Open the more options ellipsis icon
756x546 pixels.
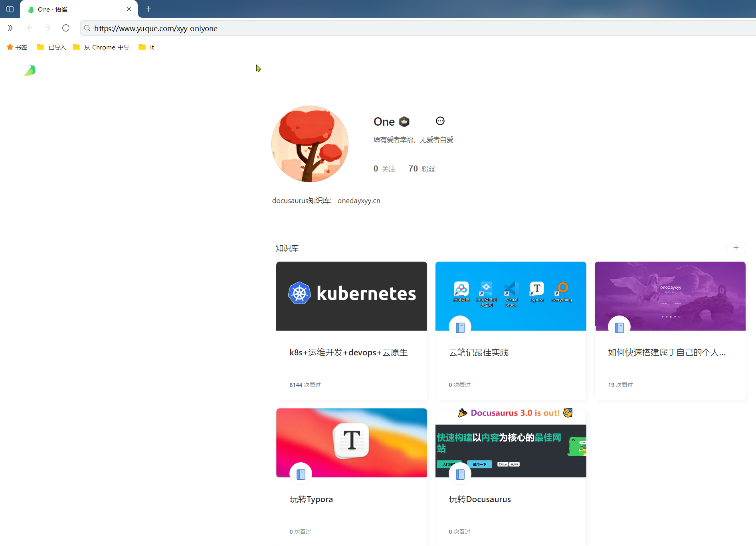tap(440, 121)
